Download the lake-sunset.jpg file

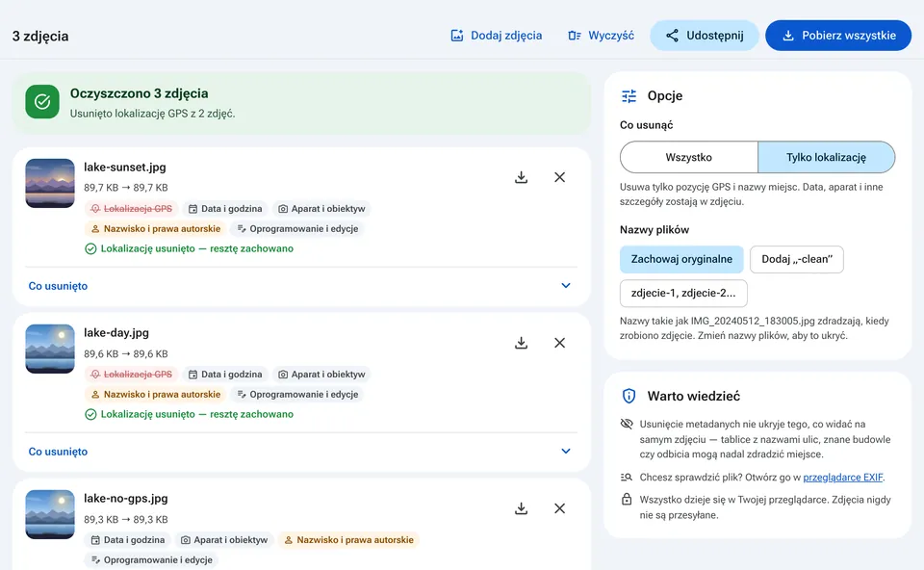[x=521, y=177]
